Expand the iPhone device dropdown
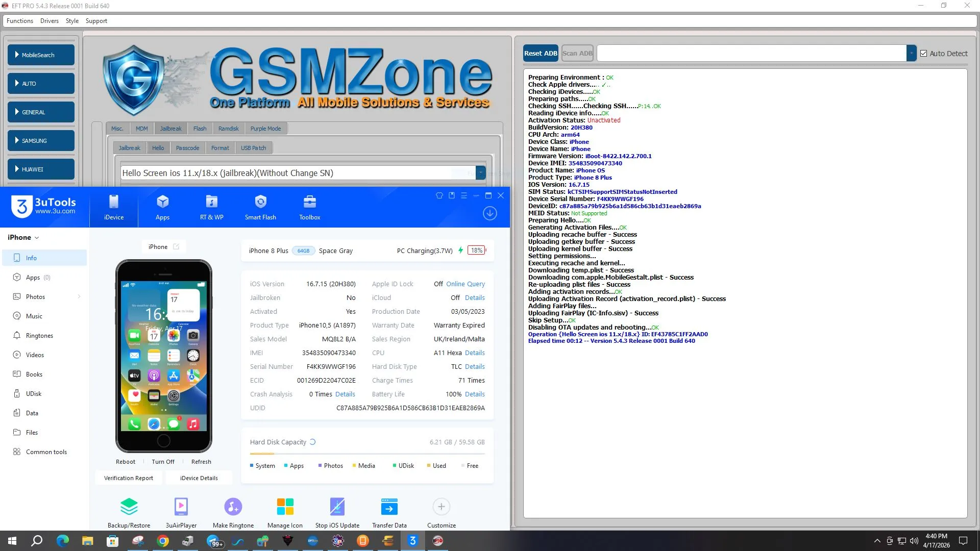The width and height of the screenshot is (980, 551). [x=23, y=238]
